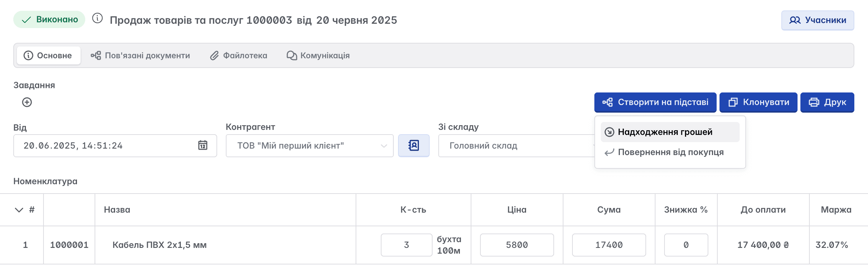Choose Повернення від покупця option
The image size is (868, 272).
(x=670, y=152)
